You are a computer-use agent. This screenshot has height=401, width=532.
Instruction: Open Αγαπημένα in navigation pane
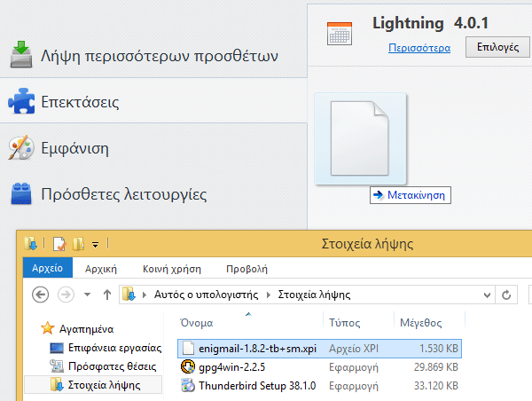(86, 328)
